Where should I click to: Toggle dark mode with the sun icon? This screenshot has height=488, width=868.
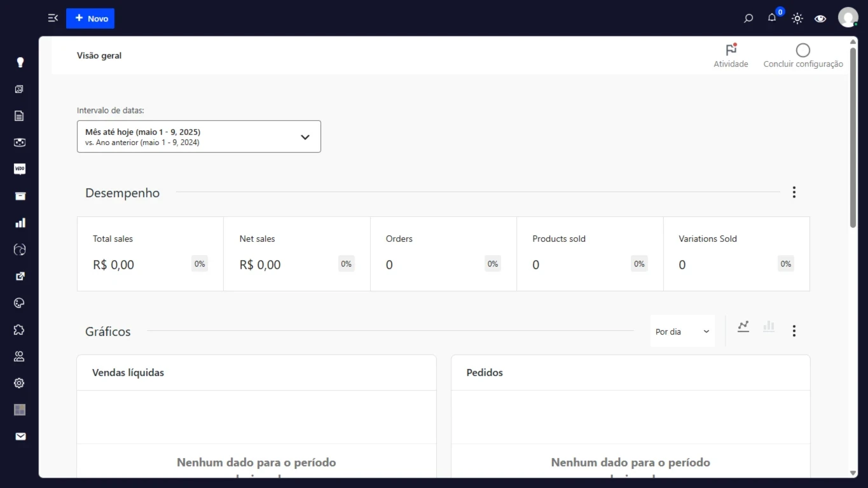(x=797, y=18)
